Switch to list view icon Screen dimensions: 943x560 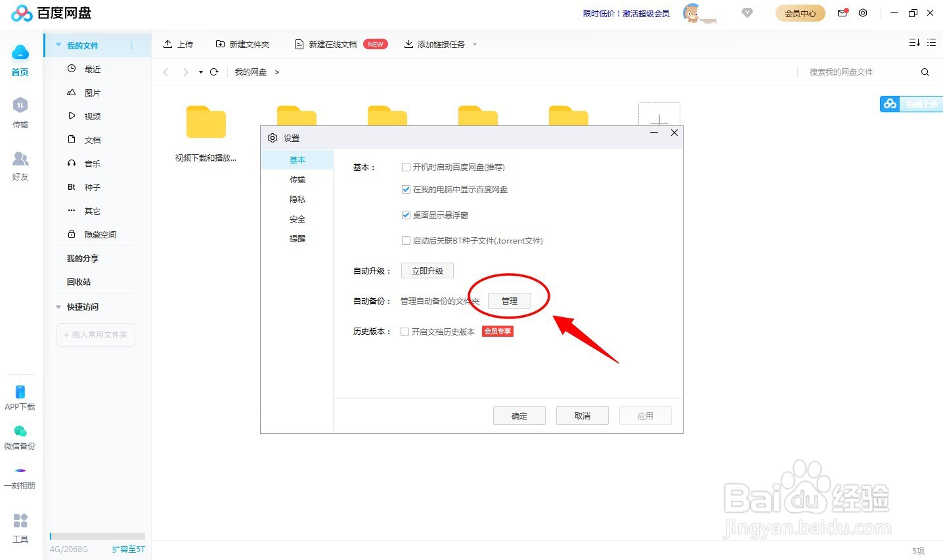click(x=931, y=43)
